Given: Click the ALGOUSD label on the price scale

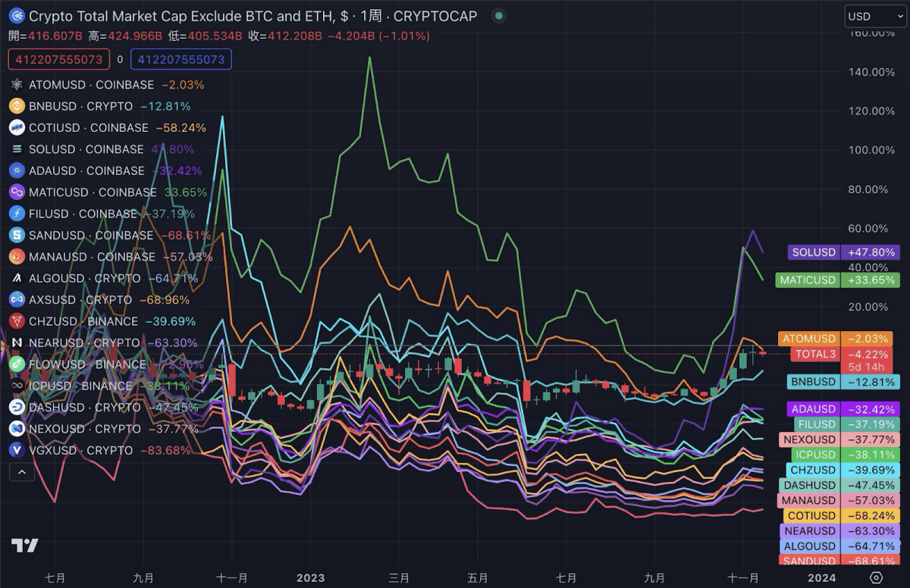Looking at the screenshot, I should [809, 546].
